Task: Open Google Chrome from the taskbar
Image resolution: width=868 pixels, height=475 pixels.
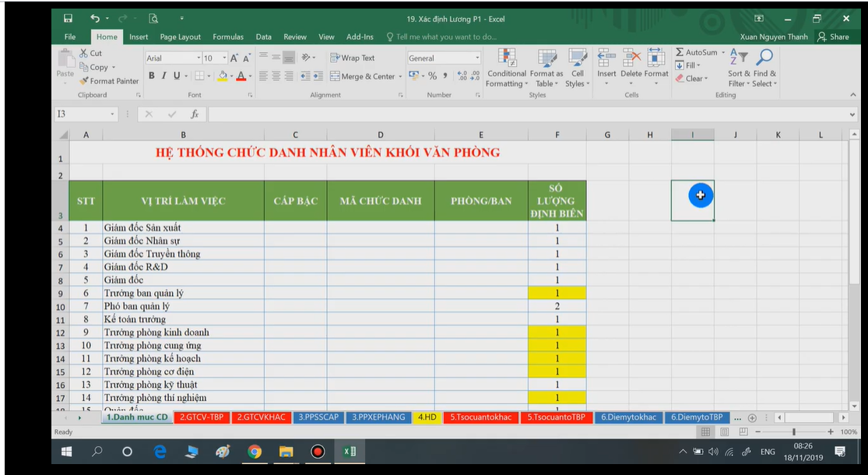Action: pos(255,452)
